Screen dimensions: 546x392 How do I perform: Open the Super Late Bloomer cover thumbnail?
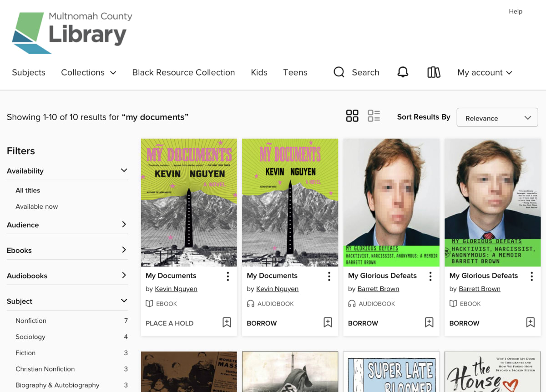391,372
